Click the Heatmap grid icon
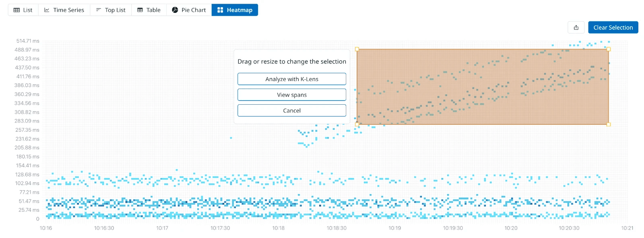The height and width of the screenshot is (238, 644). (x=220, y=10)
